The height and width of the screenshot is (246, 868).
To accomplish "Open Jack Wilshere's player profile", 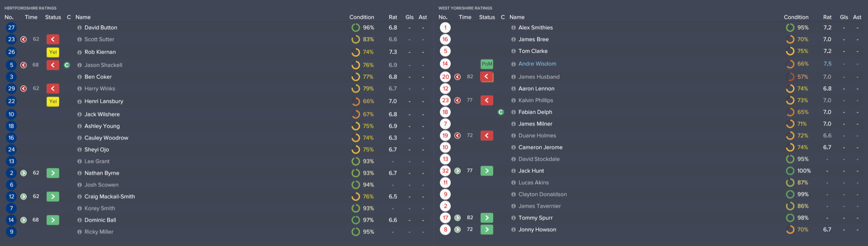I will (102, 115).
